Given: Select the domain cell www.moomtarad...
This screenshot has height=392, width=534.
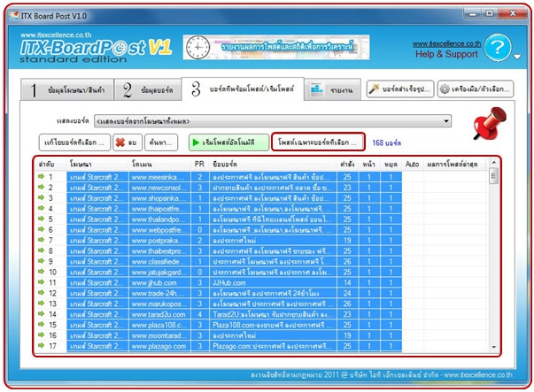Looking at the screenshot, I should point(159,335).
